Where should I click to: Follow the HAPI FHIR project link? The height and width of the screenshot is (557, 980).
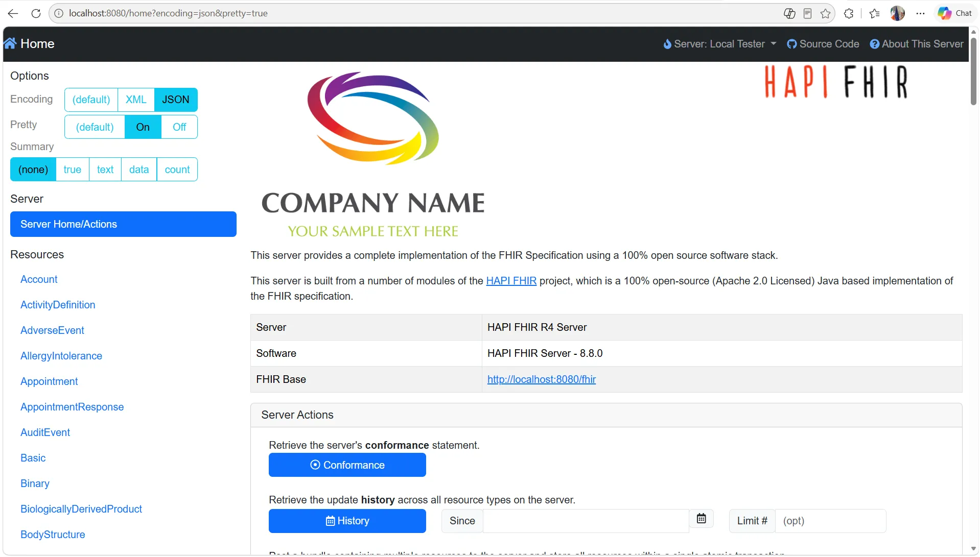511,281
